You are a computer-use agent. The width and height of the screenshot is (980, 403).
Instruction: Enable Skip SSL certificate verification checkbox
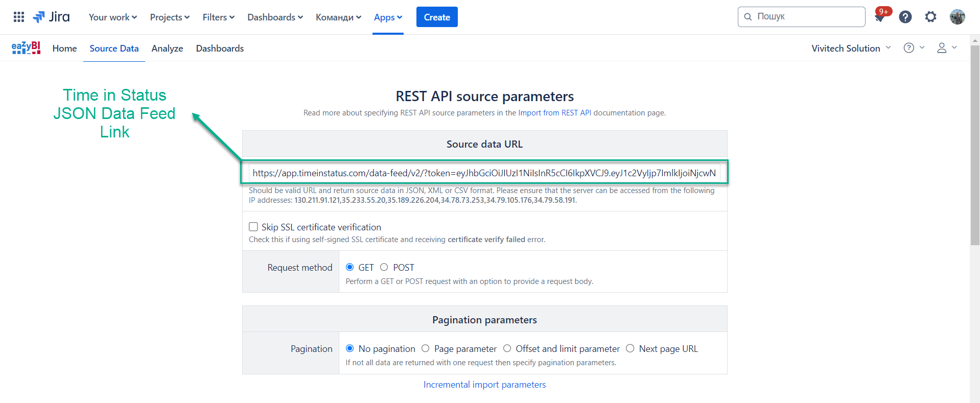click(253, 227)
